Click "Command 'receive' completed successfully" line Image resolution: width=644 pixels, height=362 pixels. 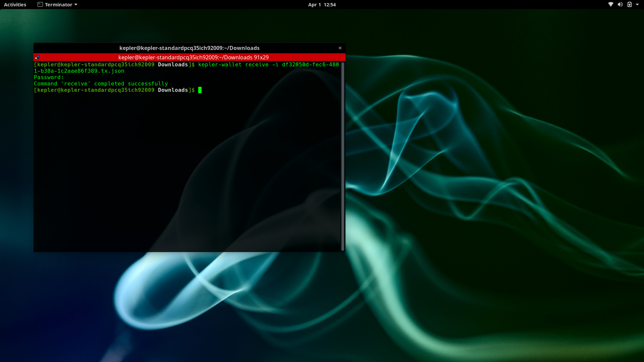tap(101, 84)
